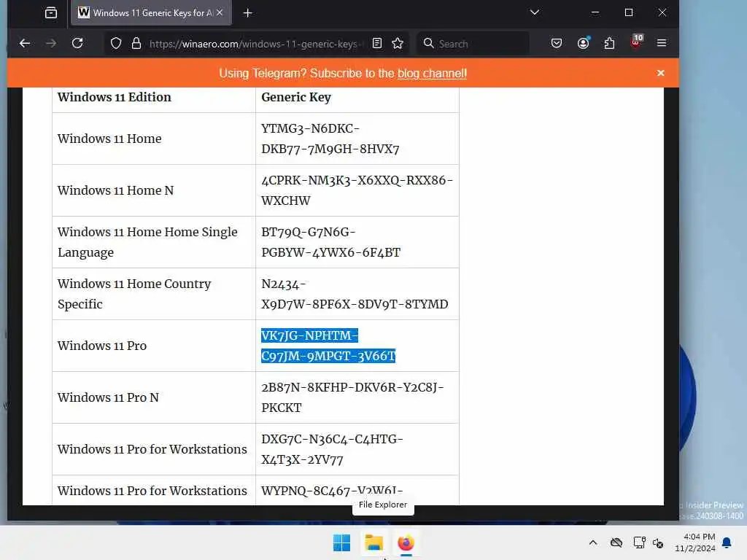Click the Pro for Workstations key DXG7C
This screenshot has height=560, width=747.
tap(332, 449)
